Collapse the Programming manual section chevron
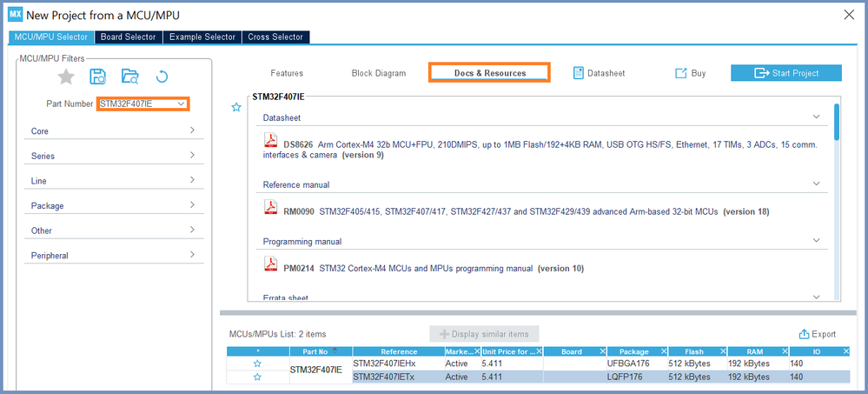 tap(816, 241)
